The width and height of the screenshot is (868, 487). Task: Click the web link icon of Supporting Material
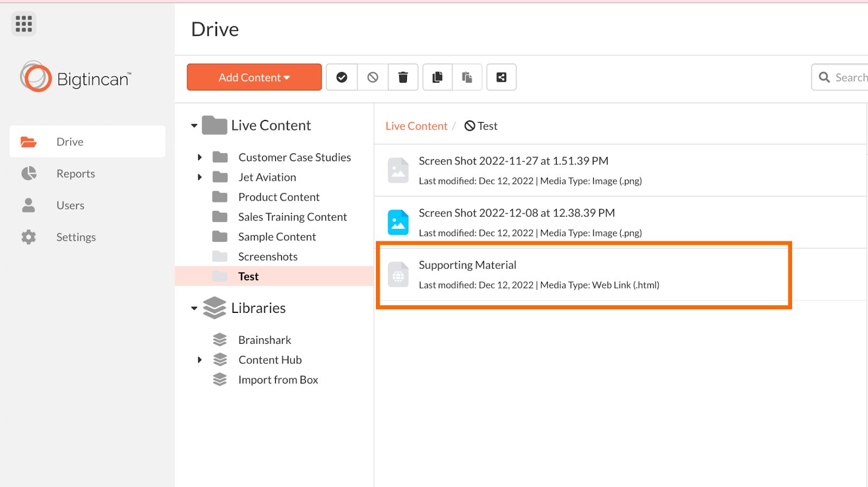pos(398,274)
